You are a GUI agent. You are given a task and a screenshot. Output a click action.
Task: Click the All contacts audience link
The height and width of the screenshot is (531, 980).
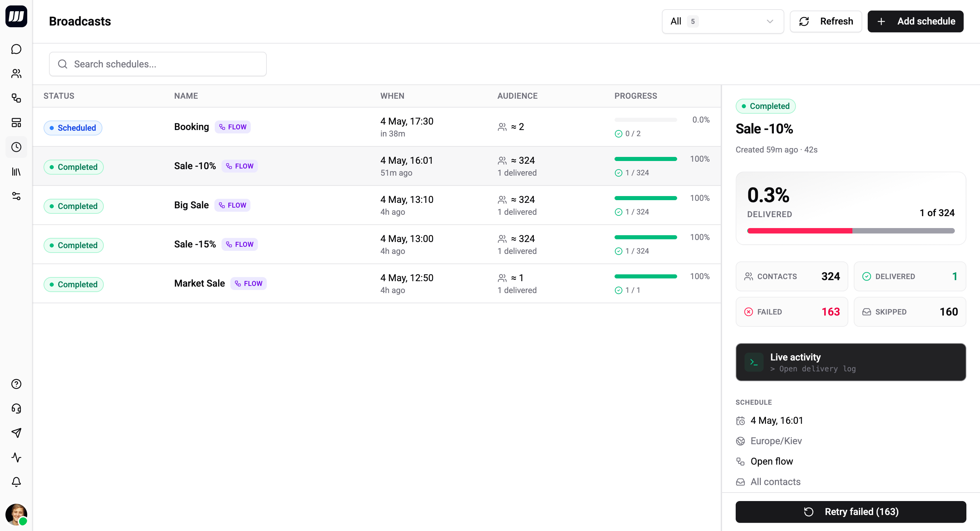(x=775, y=482)
